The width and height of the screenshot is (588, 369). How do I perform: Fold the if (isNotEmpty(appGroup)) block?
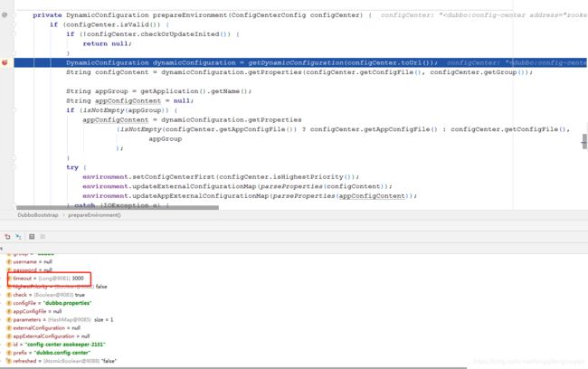coord(14,109)
